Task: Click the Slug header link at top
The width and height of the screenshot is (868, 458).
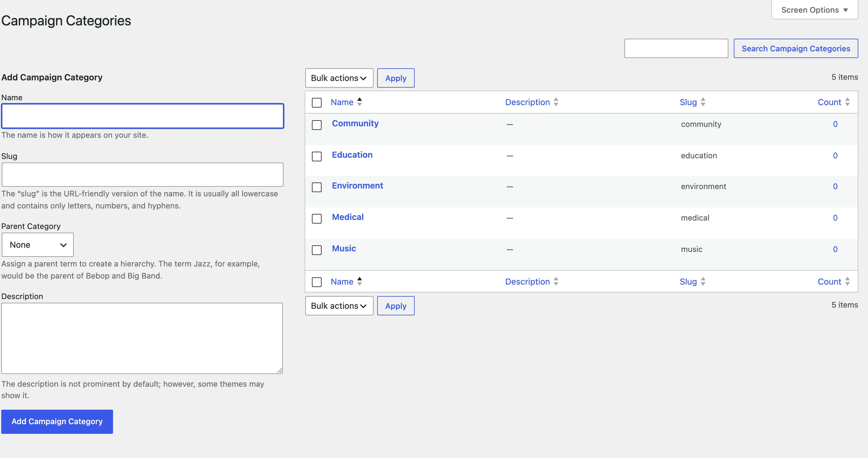Action: pyautogui.click(x=688, y=102)
